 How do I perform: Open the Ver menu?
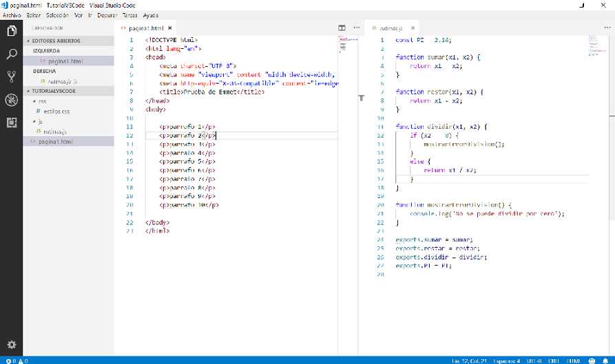[79, 15]
